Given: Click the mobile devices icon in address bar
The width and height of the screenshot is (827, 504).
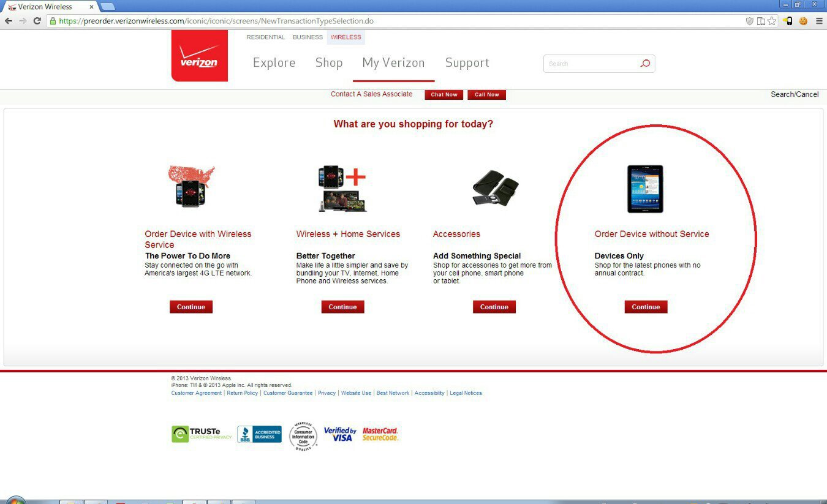Looking at the screenshot, I should point(761,21).
